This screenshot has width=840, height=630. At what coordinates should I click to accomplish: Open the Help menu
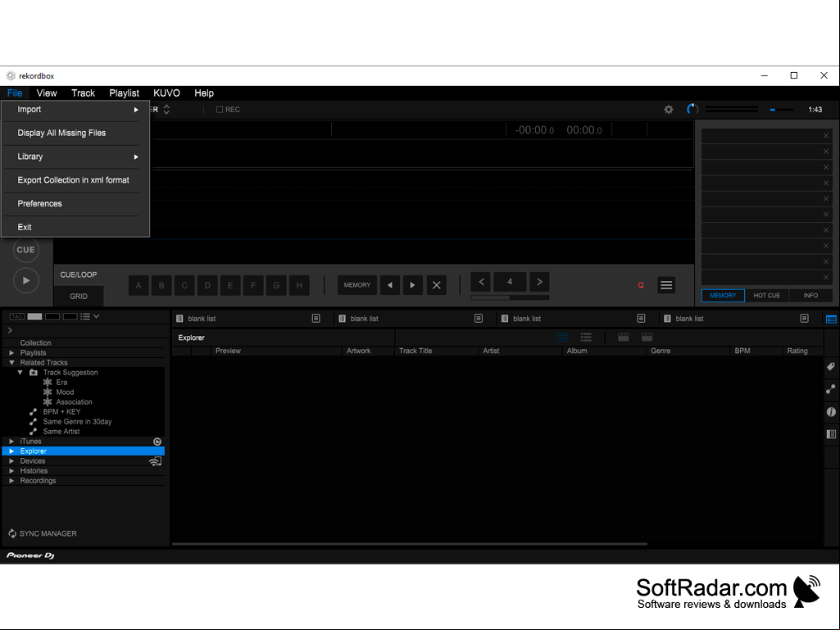[x=204, y=93]
